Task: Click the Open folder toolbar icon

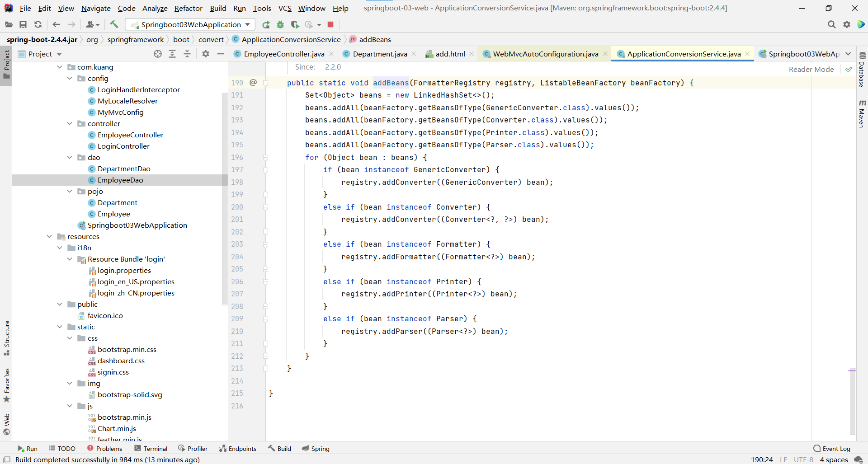Action: click(x=9, y=24)
